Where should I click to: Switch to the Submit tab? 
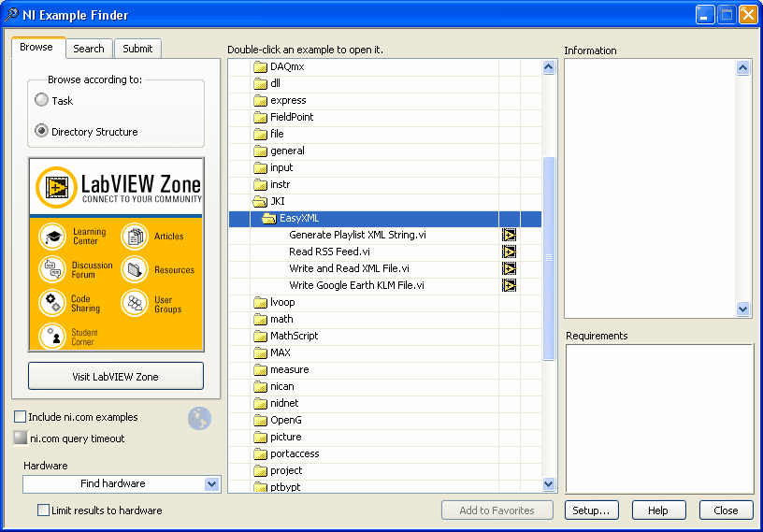click(137, 49)
